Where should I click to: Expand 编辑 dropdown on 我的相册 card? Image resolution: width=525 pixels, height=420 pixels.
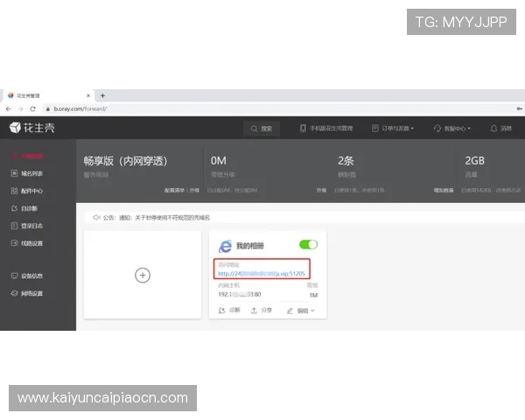coord(301,311)
